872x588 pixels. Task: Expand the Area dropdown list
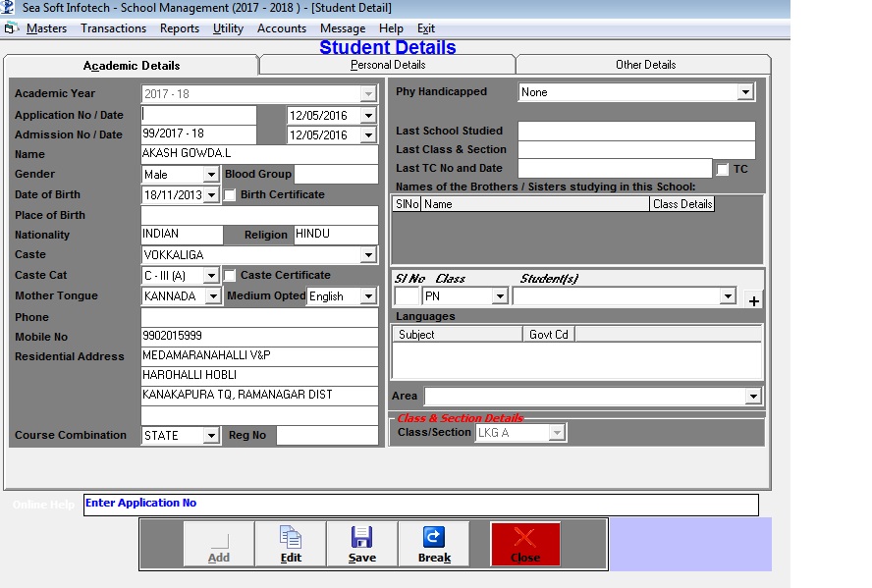[753, 397]
